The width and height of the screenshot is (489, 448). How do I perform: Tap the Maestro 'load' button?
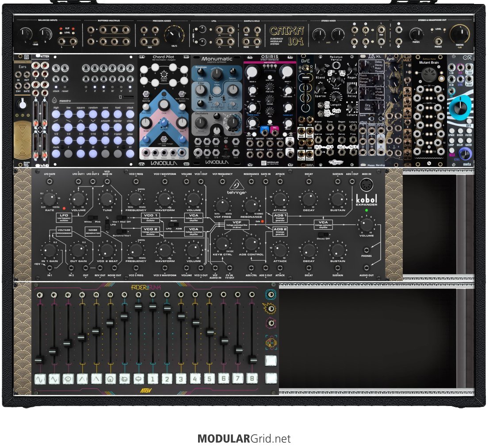click(118, 114)
